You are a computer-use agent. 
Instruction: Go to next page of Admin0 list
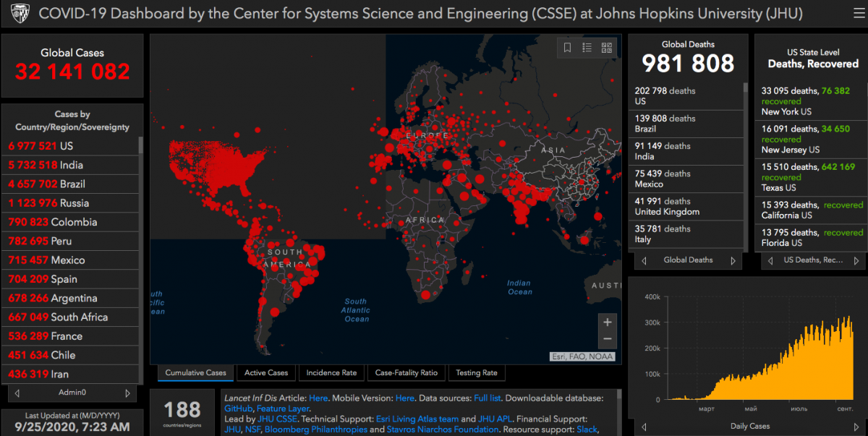(x=127, y=393)
